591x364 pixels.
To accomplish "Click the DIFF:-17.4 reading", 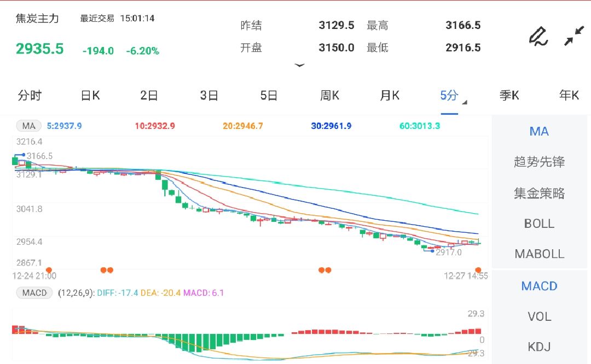I will click(118, 293).
